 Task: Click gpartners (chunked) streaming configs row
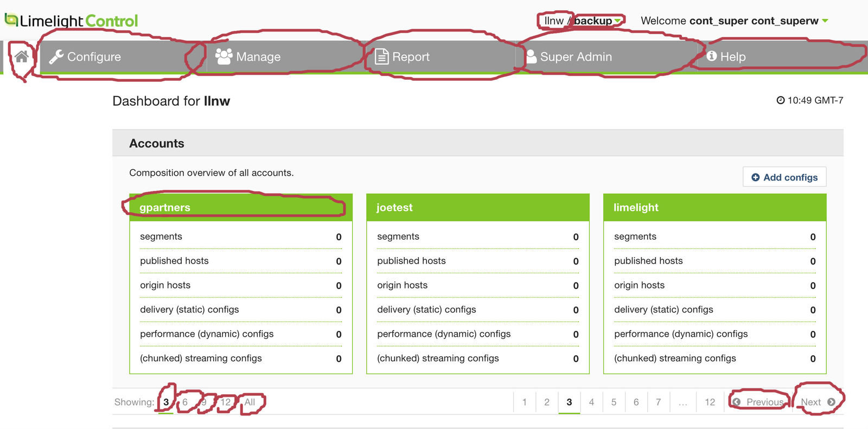pyautogui.click(x=241, y=358)
